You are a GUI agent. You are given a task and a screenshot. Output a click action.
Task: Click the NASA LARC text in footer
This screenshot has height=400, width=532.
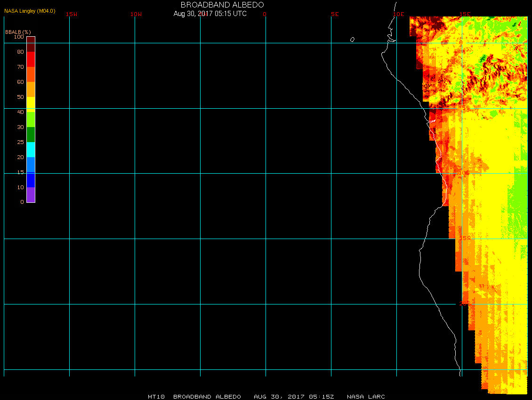366,397
